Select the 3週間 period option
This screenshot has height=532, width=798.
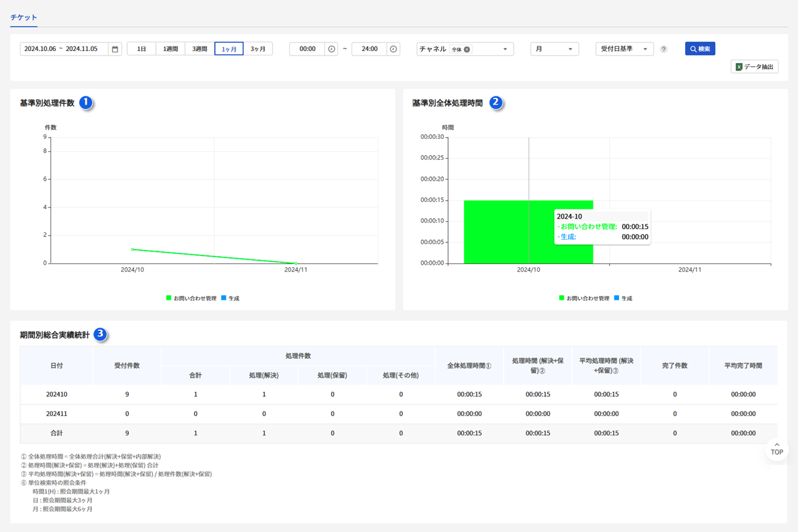coord(199,49)
